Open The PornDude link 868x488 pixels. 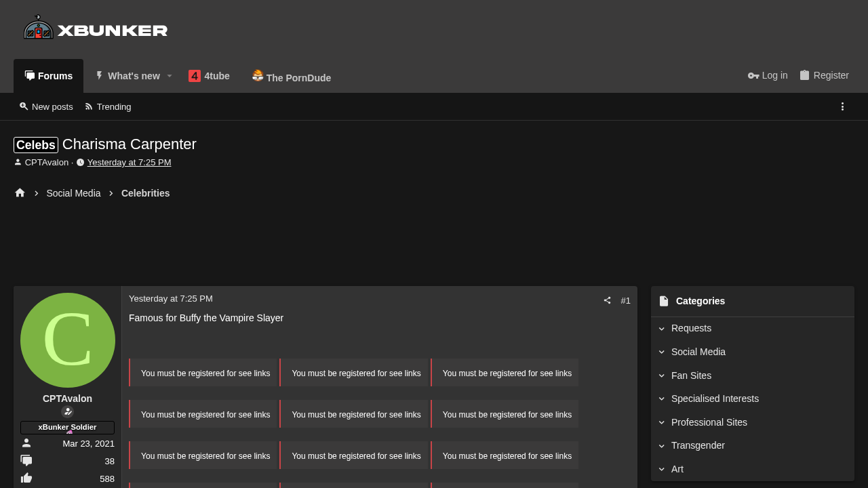(292, 77)
